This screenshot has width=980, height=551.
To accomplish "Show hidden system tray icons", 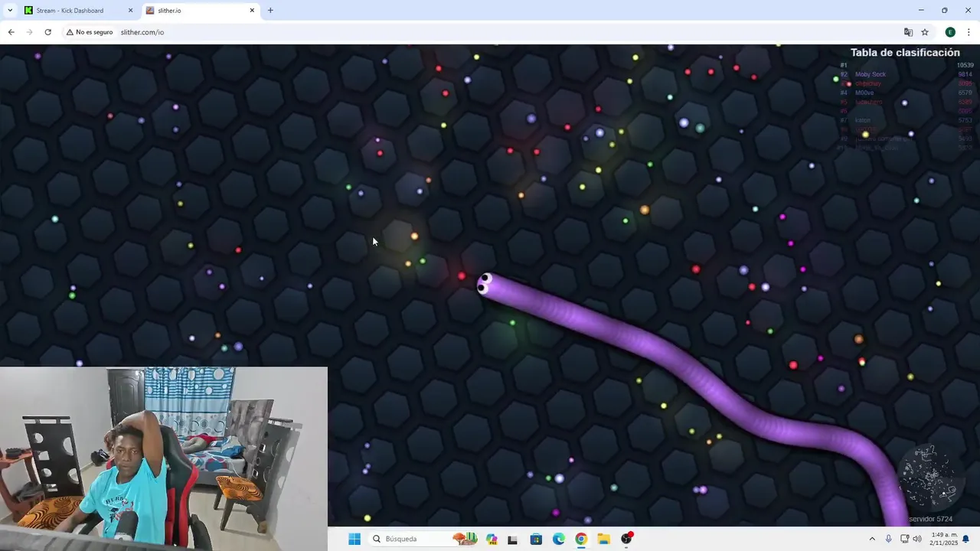I will (871, 539).
